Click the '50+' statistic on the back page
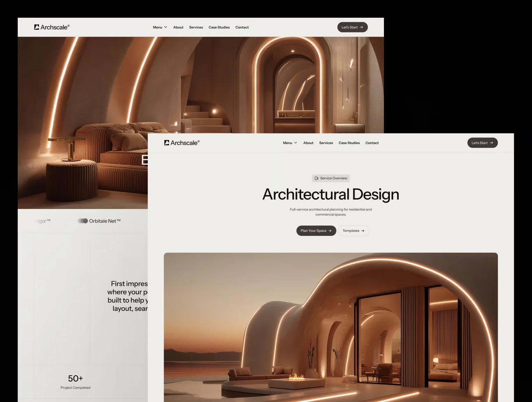Image resolution: width=532 pixels, height=402 pixels. click(x=75, y=379)
